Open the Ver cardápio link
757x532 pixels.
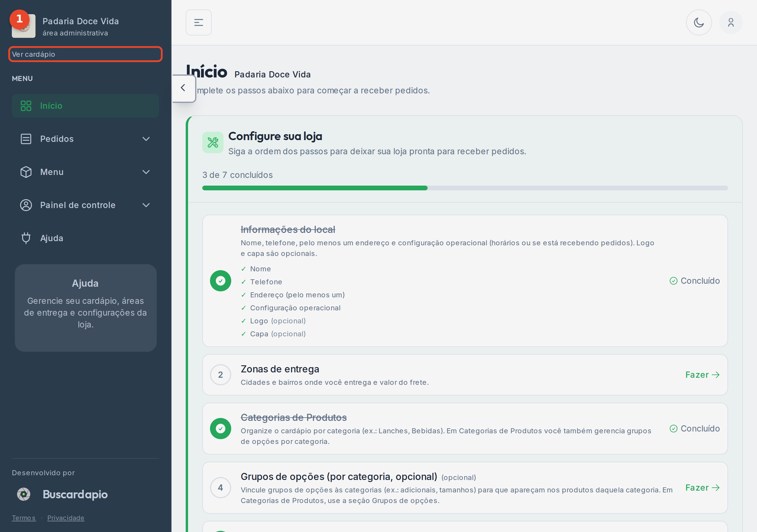point(85,54)
